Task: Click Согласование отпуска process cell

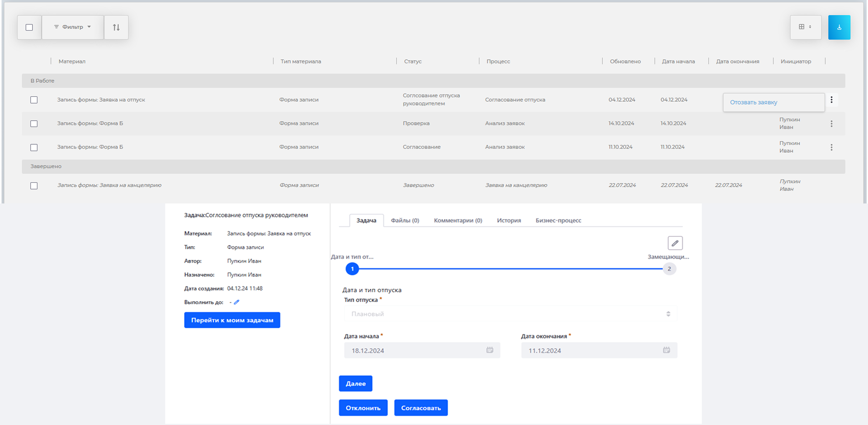Action: (x=515, y=100)
